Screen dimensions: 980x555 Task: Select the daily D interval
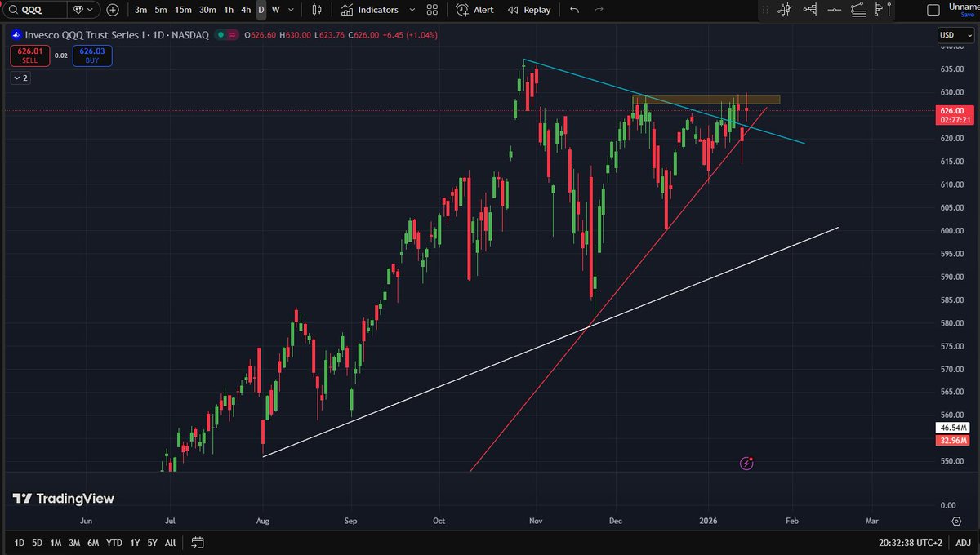pyautogui.click(x=261, y=10)
